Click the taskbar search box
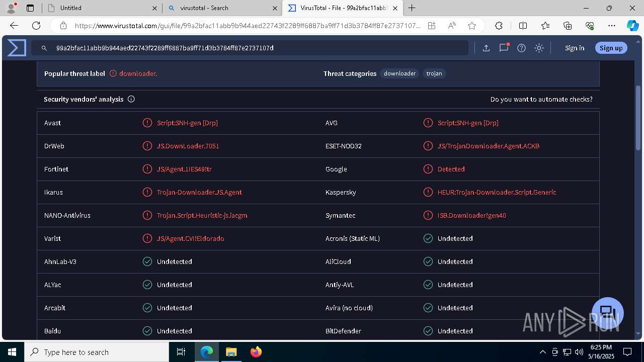Image resolution: width=644 pixels, height=362 pixels. pos(97,352)
